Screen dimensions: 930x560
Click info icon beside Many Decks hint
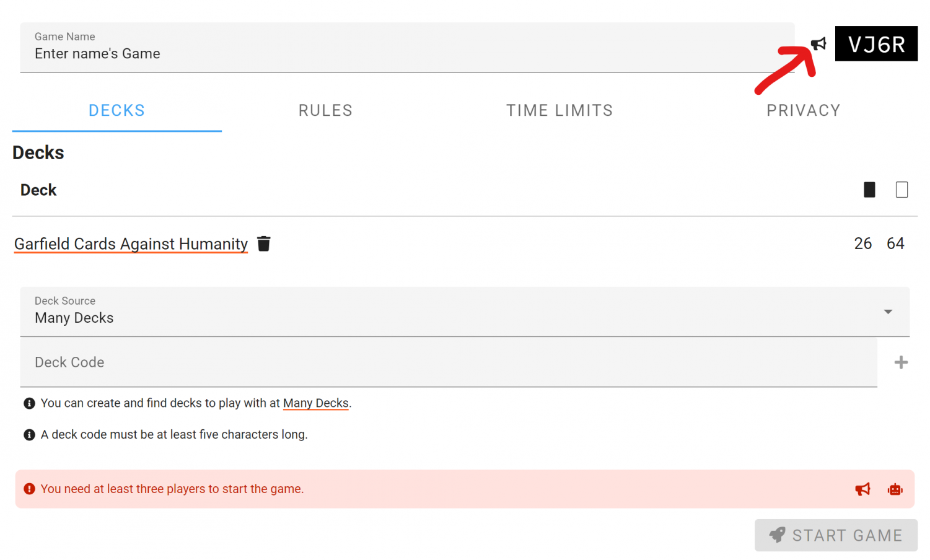[x=29, y=403]
